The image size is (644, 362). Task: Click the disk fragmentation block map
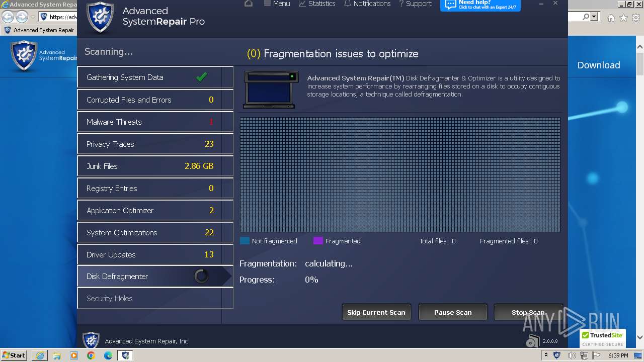click(x=400, y=174)
